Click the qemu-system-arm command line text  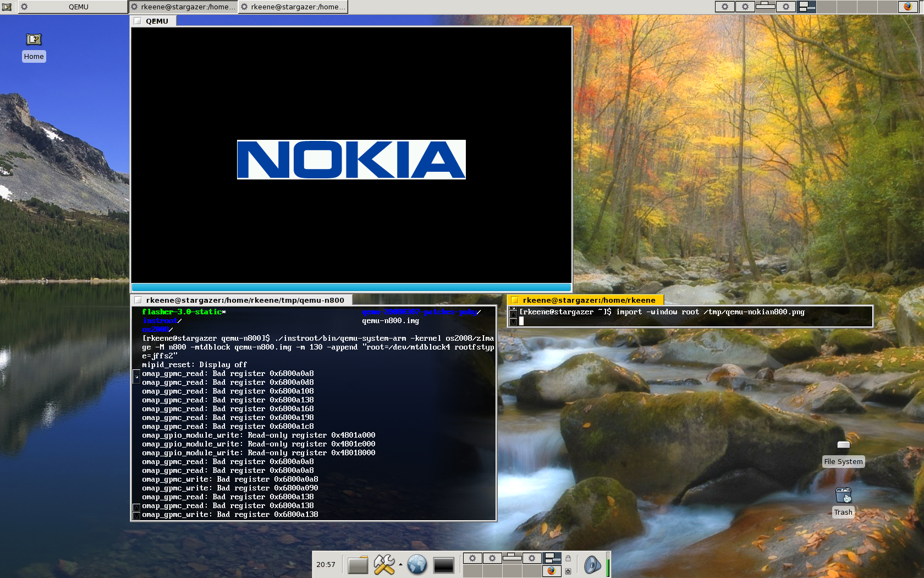coord(318,347)
